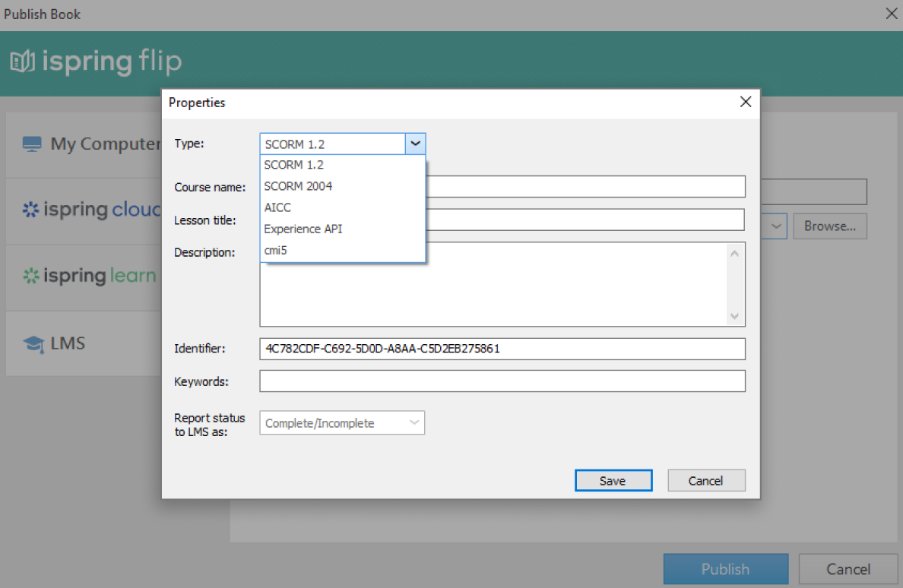This screenshot has width=903, height=588.
Task: Collapse the Type dropdown arrow
Action: (415, 144)
